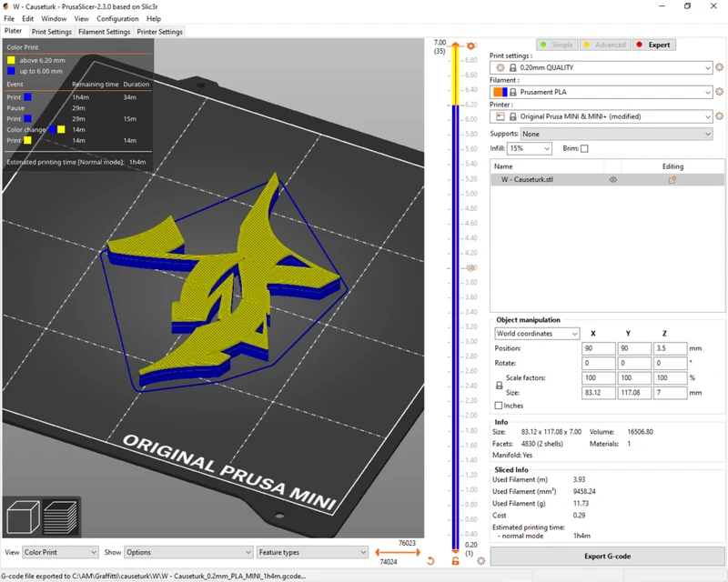Enable the Brim checkbox
The height and width of the screenshot is (582, 728).
[x=584, y=148]
